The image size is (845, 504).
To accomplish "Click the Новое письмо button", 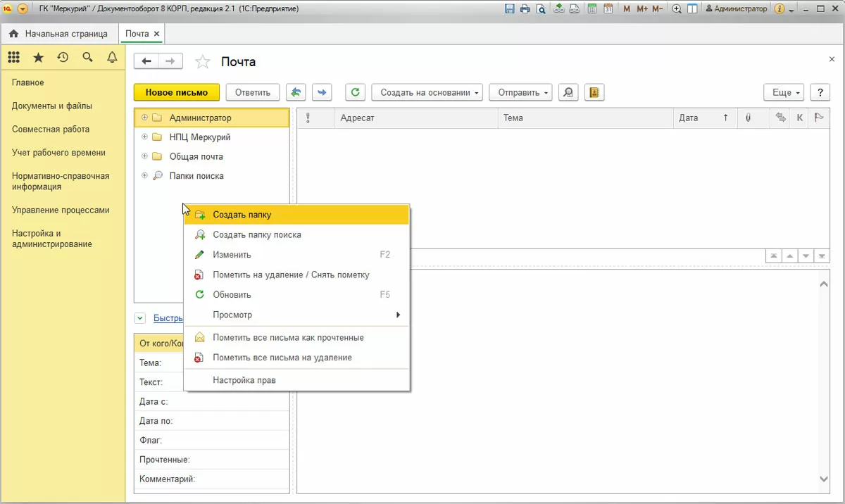I will coord(177,92).
